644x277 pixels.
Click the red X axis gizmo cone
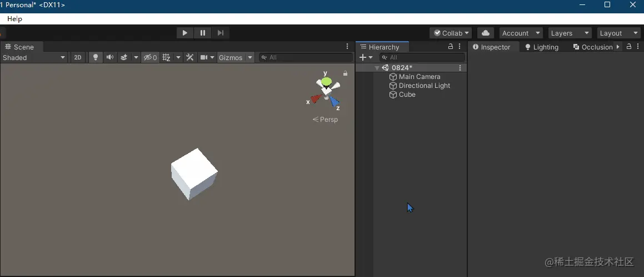tap(316, 98)
